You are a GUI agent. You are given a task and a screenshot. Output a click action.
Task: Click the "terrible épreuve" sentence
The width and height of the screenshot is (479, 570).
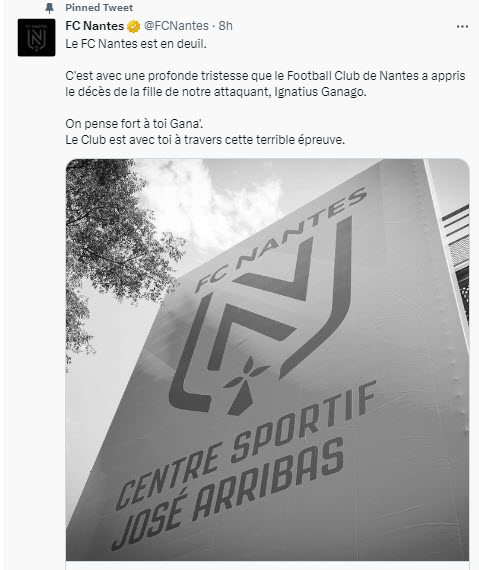point(205,140)
